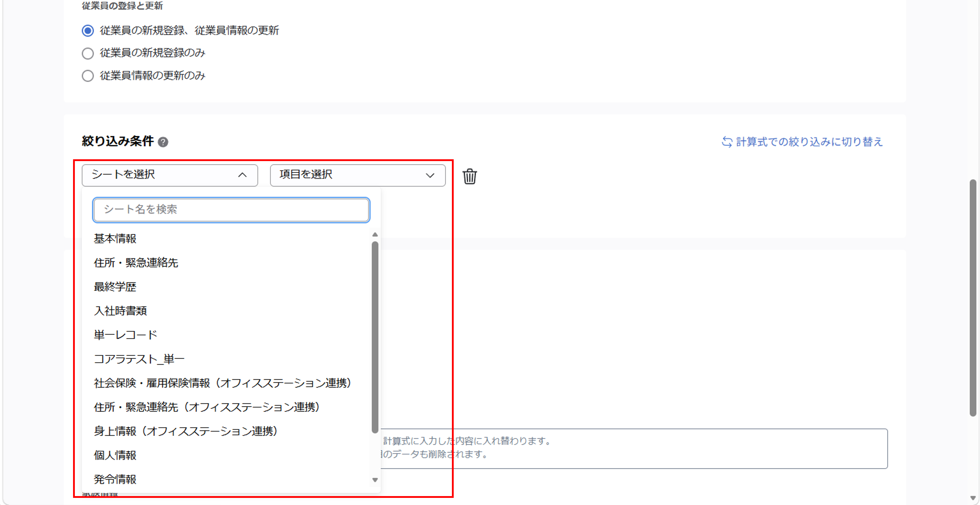This screenshot has width=980, height=505.
Task: Click 計算式での絞り込みに切り替え link
Action: point(802,142)
